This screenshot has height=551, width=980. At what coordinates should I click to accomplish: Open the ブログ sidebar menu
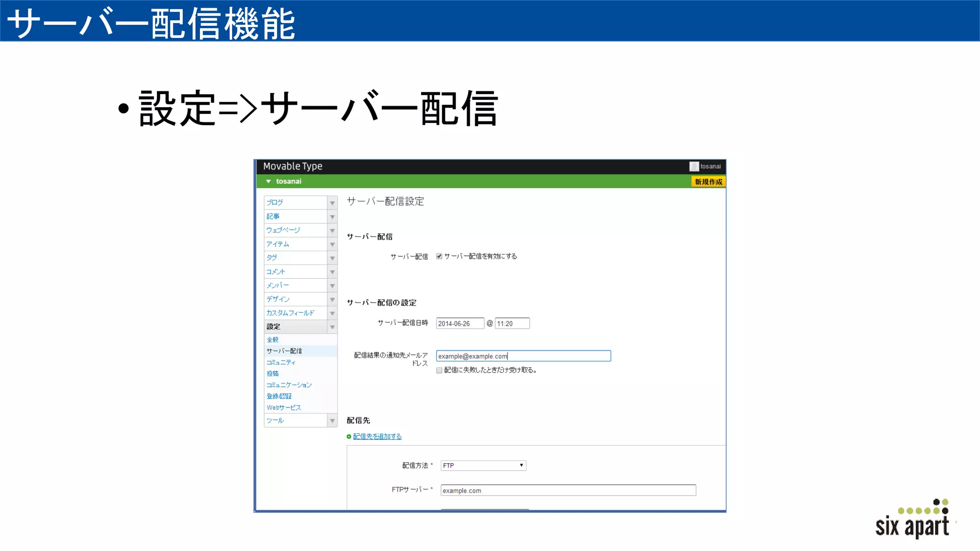[296, 203]
